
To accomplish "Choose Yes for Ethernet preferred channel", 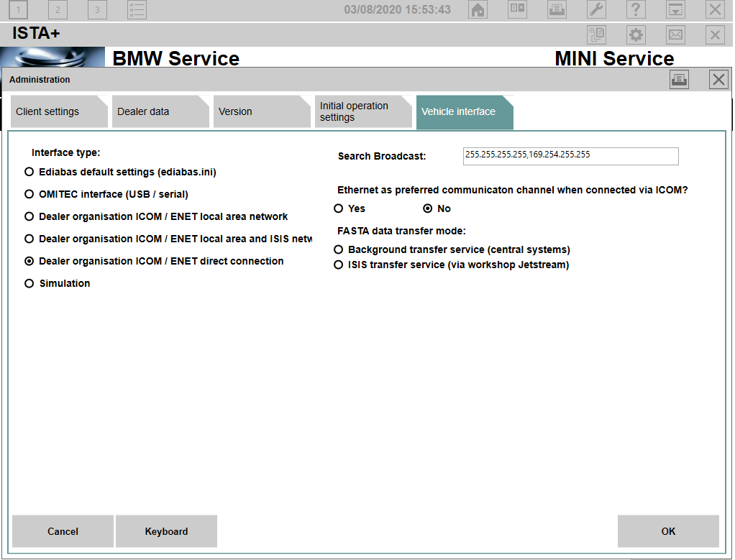I will point(350,208).
